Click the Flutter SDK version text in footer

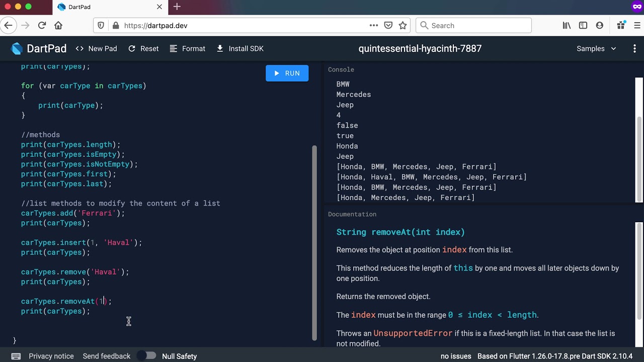point(555,356)
